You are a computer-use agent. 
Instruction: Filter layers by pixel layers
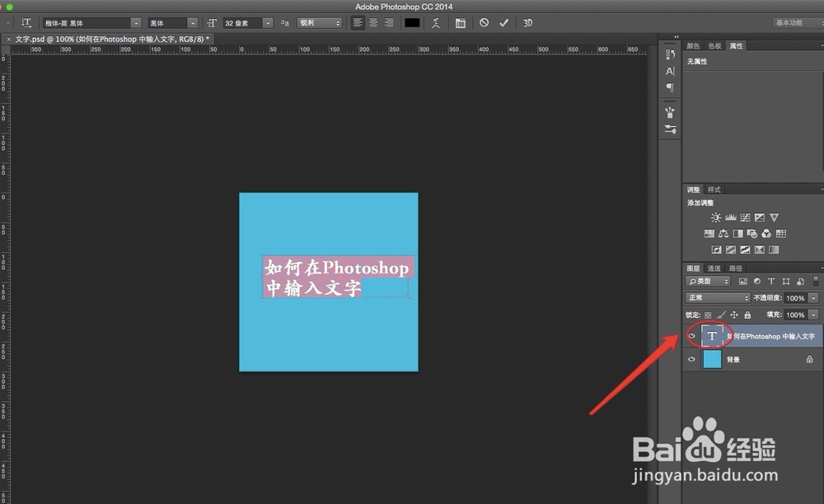point(742,282)
